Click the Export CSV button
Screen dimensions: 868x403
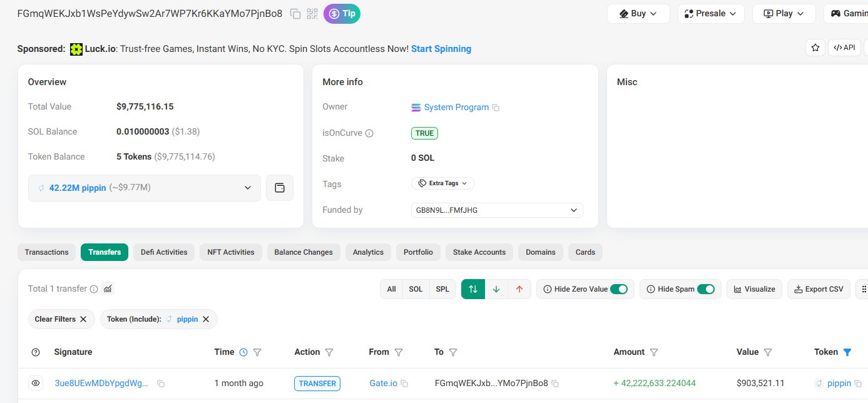coord(819,289)
